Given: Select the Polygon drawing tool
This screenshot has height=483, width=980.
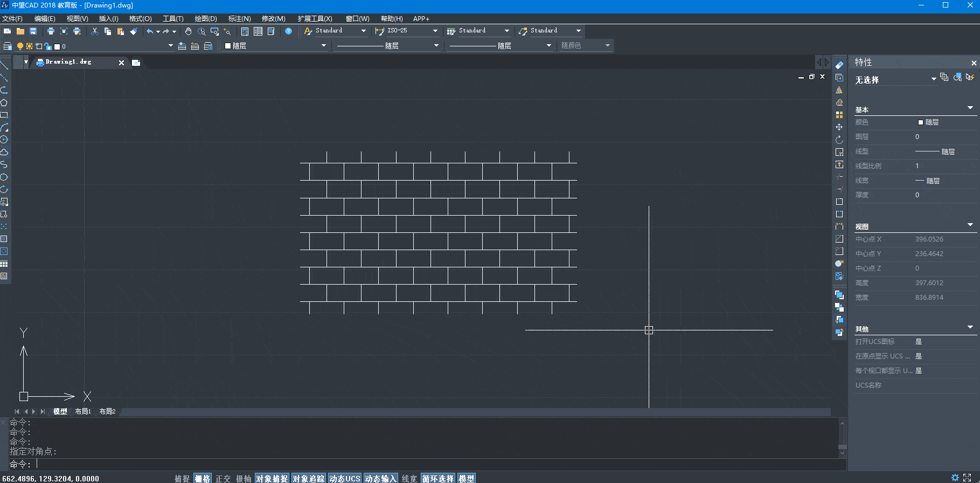Looking at the screenshot, I should pos(4,102).
